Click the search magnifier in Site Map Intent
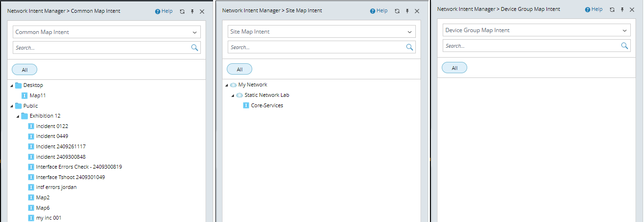Image resolution: width=644 pixels, height=222 pixels. coord(410,47)
